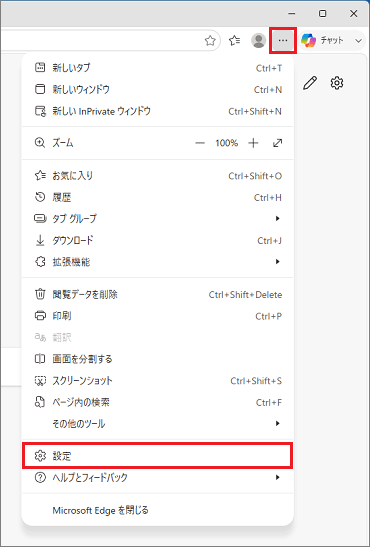Expand その他のツール submenu arrow
This screenshot has height=547, width=370.
(278, 424)
